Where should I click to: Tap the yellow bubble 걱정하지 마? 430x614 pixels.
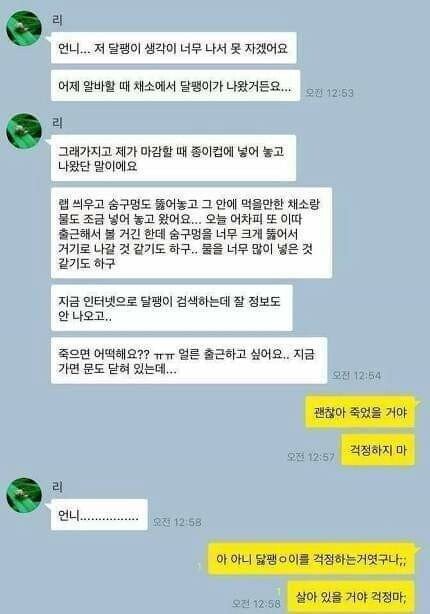click(x=378, y=450)
